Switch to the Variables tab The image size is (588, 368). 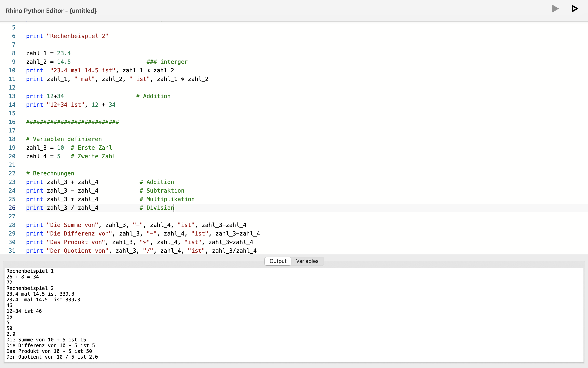pyautogui.click(x=307, y=261)
